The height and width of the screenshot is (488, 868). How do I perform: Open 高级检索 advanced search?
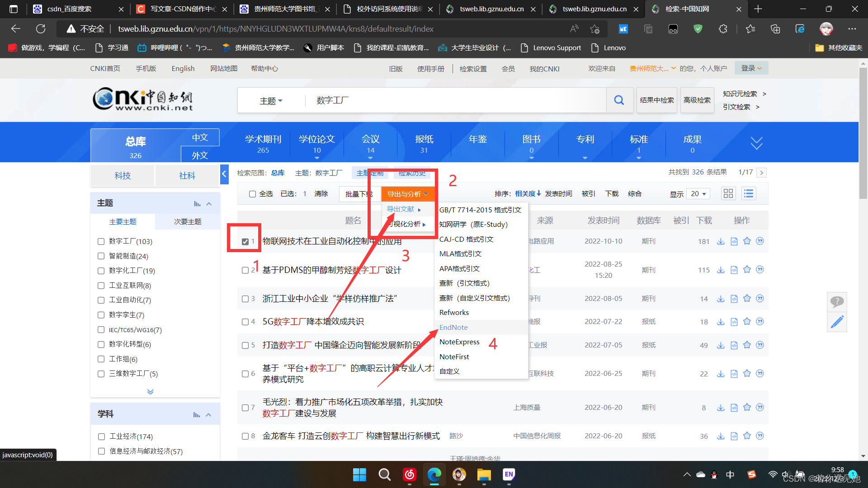pos(697,100)
